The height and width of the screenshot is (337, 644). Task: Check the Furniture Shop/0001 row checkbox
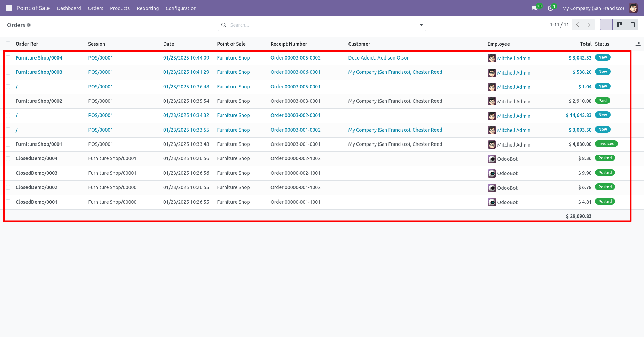click(8, 144)
